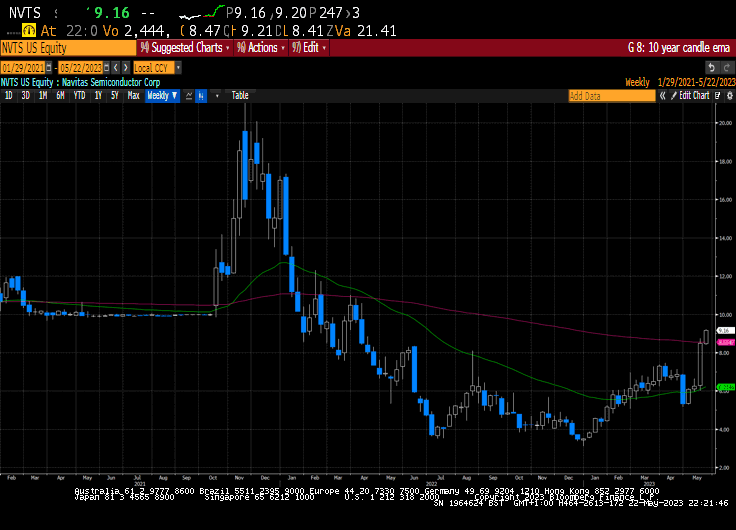This screenshot has width=736, height=530.
Task: Open the Local CCY currency dropdown
Action: [178, 68]
